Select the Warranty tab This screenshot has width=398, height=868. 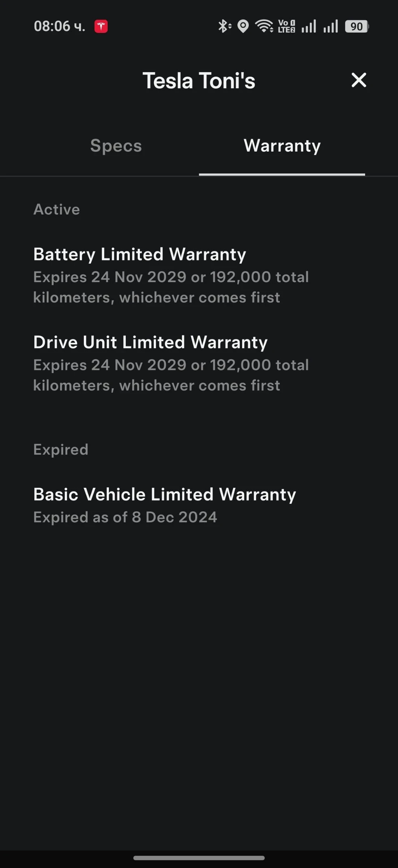click(282, 146)
